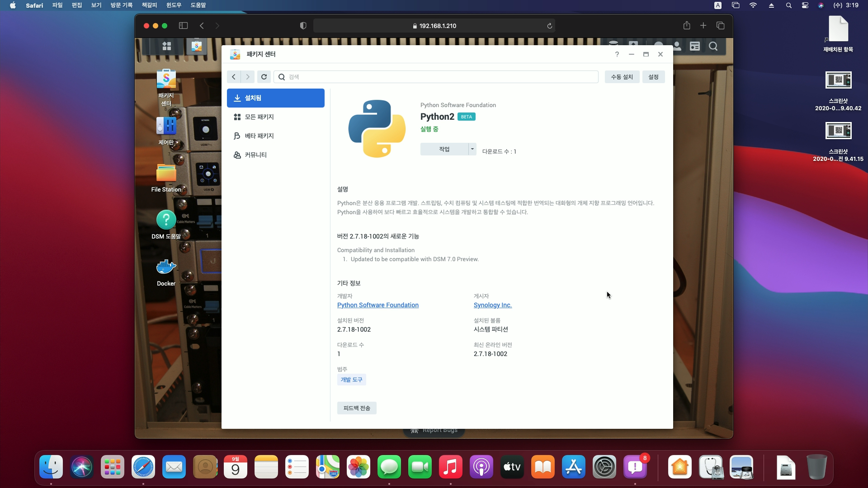Open the DSM Help desktop icon

pyautogui.click(x=166, y=221)
